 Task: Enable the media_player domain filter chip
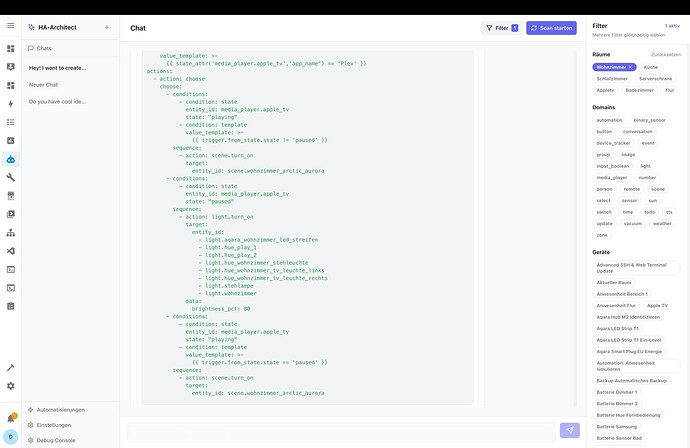click(611, 177)
